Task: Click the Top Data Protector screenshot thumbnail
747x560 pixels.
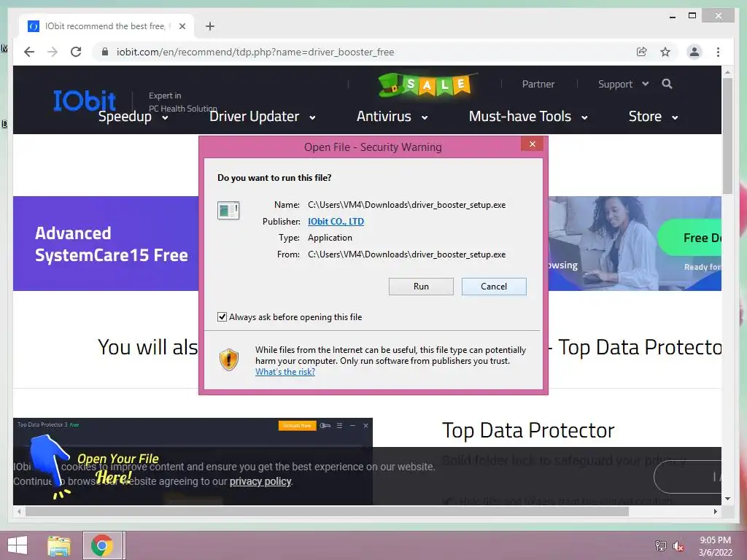Action: point(193,462)
